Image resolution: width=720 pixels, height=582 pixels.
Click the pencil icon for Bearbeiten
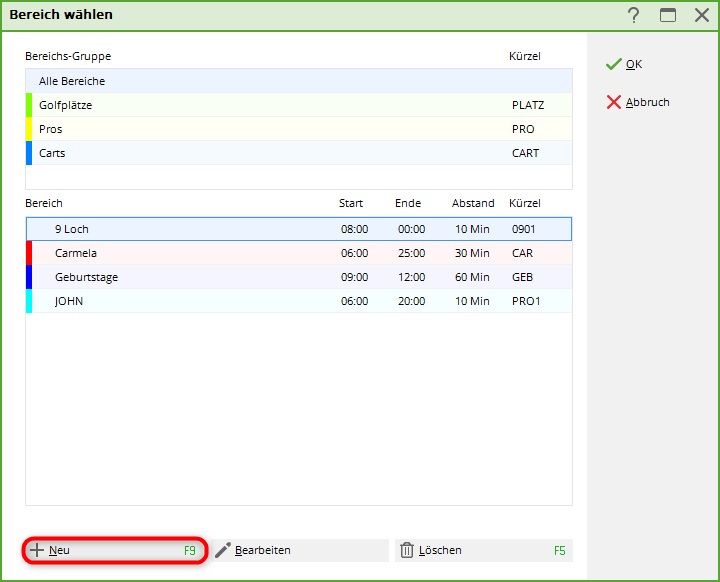coord(222,550)
